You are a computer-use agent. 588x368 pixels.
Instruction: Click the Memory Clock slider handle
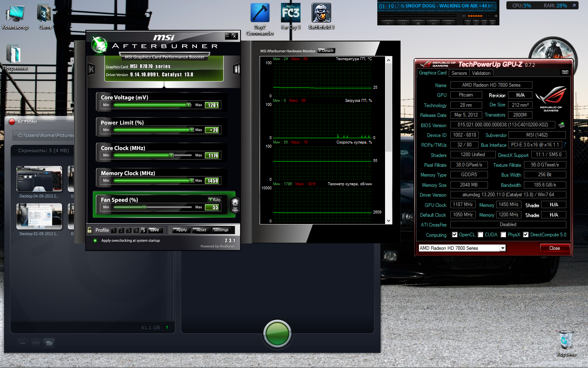click(x=192, y=180)
